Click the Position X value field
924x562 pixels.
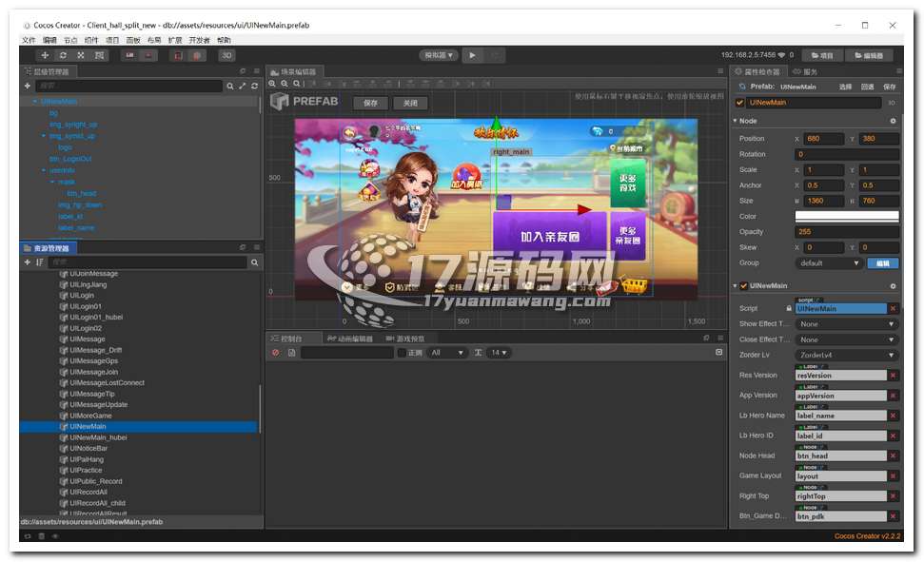coord(824,139)
